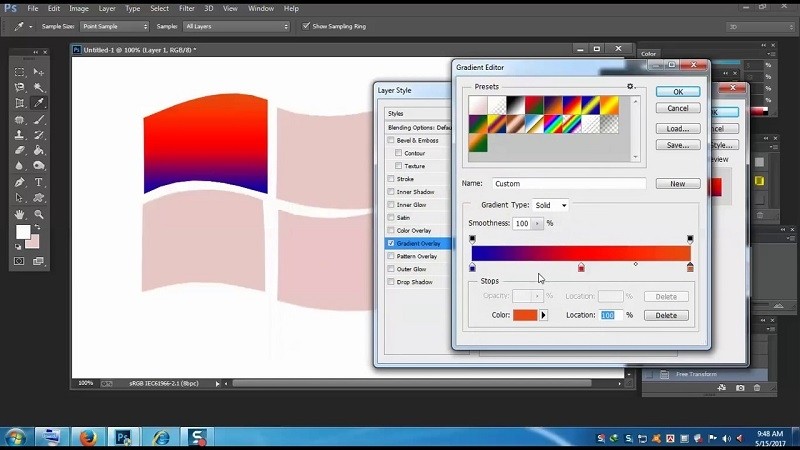Select the Paint Bucket tool
Image resolution: width=800 pixels, height=450 pixels.
point(39,150)
